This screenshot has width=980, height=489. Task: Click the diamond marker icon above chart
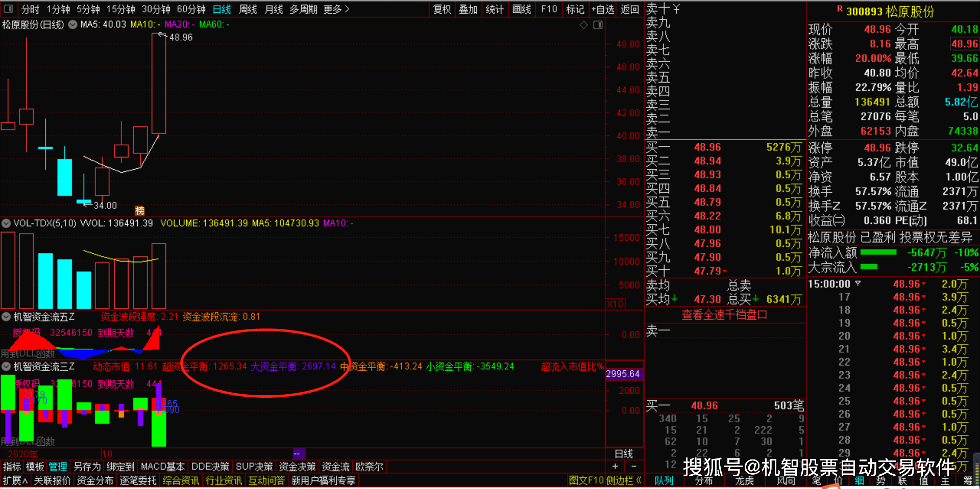(584, 25)
